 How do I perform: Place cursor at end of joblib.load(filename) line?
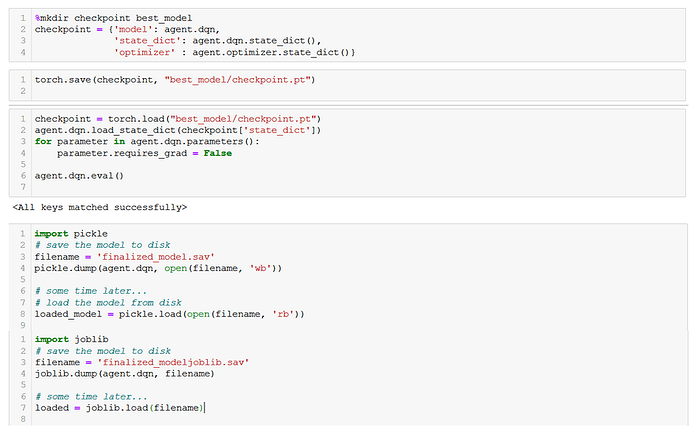pyautogui.click(x=205, y=407)
